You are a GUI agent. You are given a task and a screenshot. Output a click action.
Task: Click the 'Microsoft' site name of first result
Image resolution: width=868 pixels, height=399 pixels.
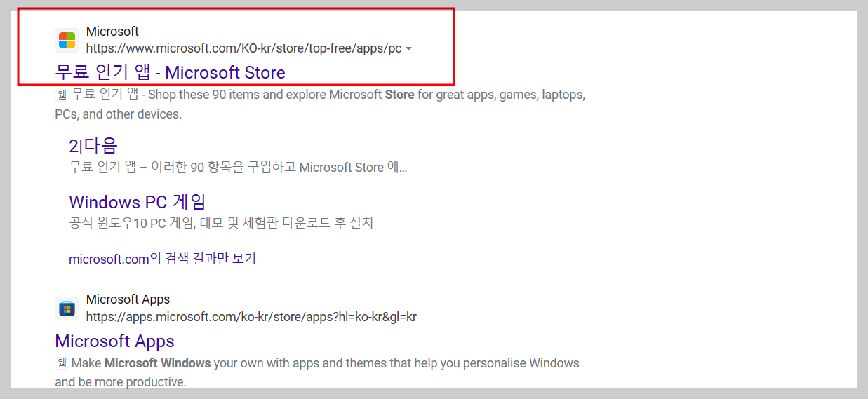[112, 32]
